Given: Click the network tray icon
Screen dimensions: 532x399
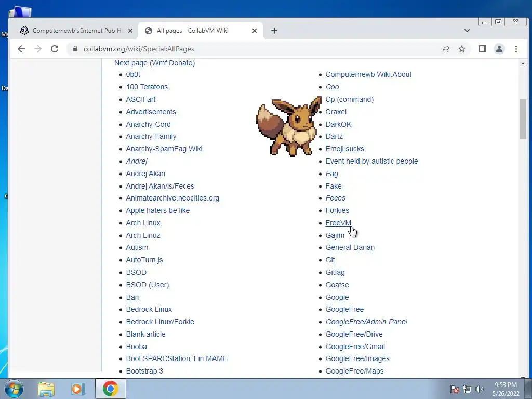Looking at the screenshot, I should coord(467,389).
